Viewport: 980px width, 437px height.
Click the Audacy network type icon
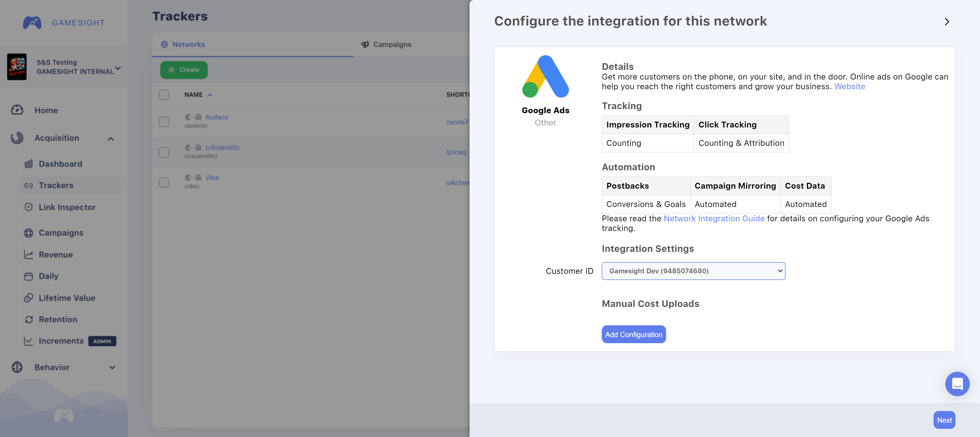[x=193, y=117]
